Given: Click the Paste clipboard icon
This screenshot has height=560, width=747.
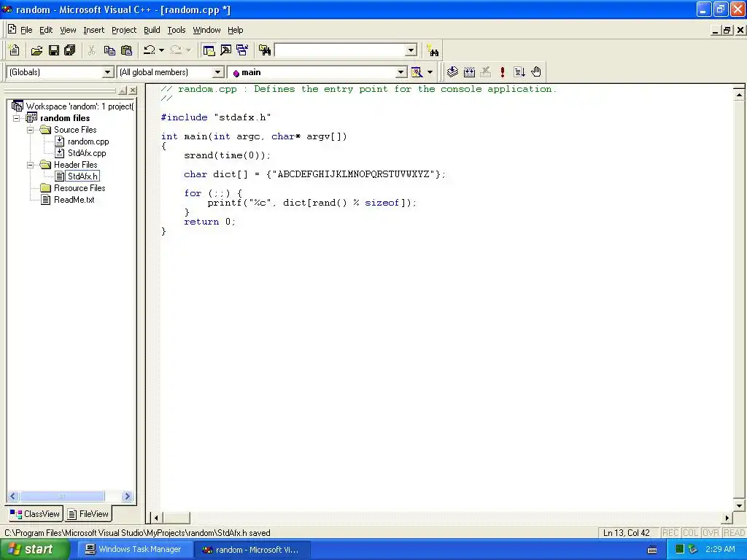Looking at the screenshot, I should pos(126,50).
